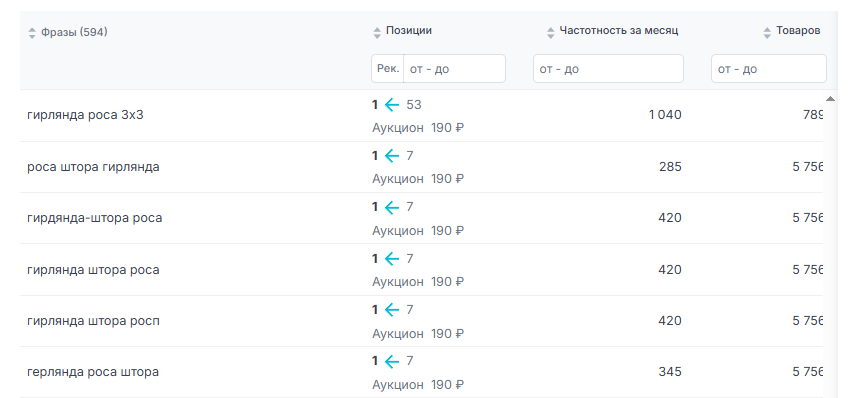
Task: Click frequency 420 in гирлянда штора роса row
Action: click(670, 270)
